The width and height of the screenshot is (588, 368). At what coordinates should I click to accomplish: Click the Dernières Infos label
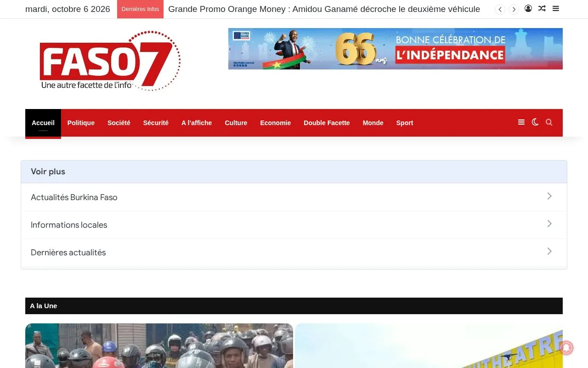(140, 9)
